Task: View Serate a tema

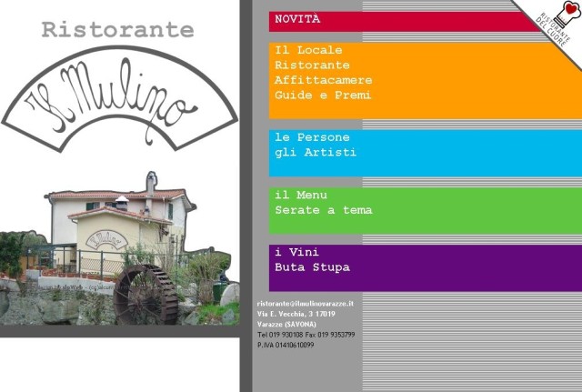Action: point(324,210)
